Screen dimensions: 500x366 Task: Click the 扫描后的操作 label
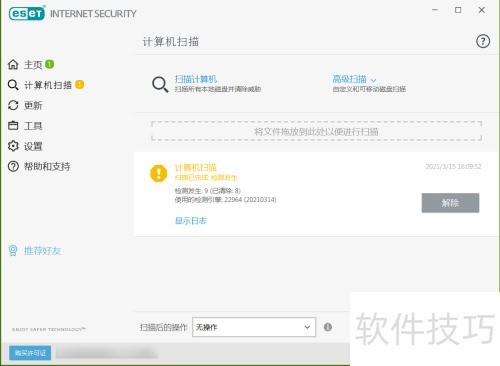[x=163, y=327]
